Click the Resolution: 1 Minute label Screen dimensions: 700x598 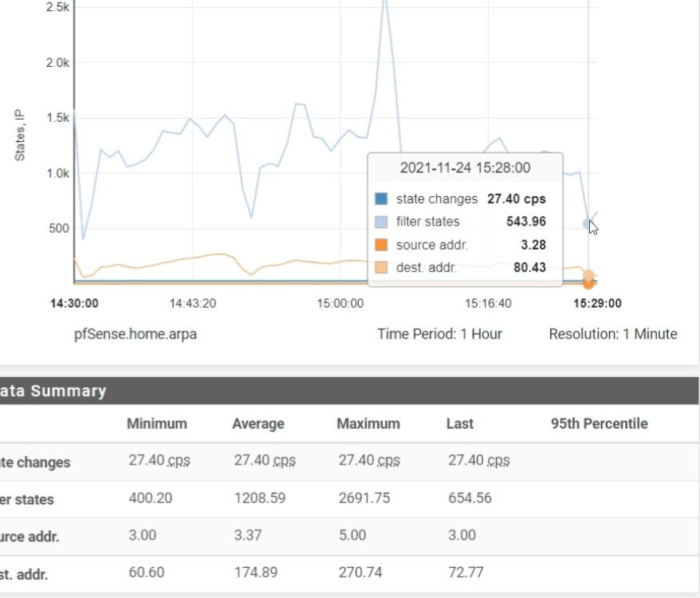pyautogui.click(x=613, y=334)
